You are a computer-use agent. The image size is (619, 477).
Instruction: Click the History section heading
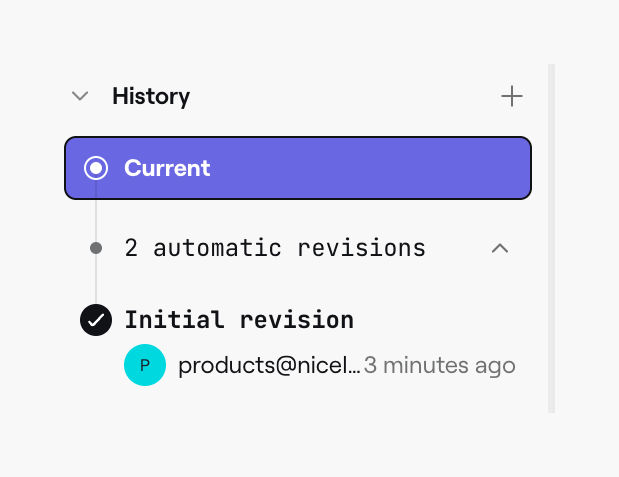coord(151,96)
